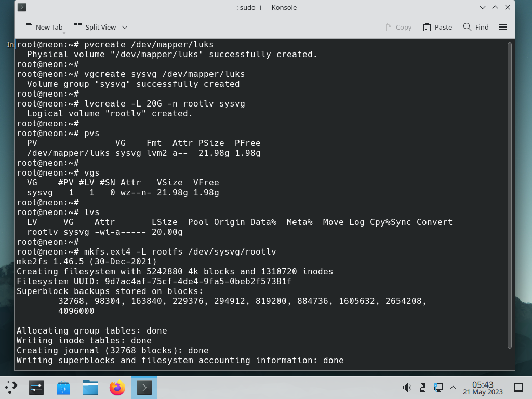Open the Find search tool
532x399 pixels.
(476, 27)
